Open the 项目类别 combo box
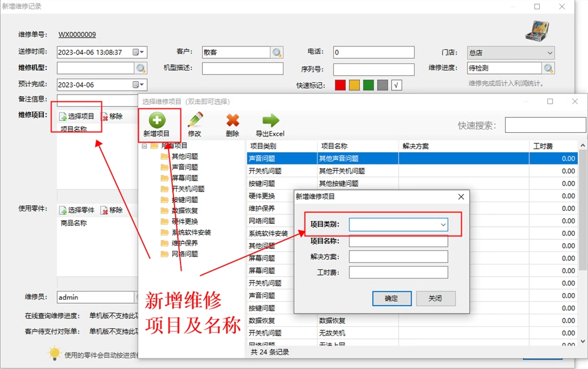588x369 pixels. (398, 225)
